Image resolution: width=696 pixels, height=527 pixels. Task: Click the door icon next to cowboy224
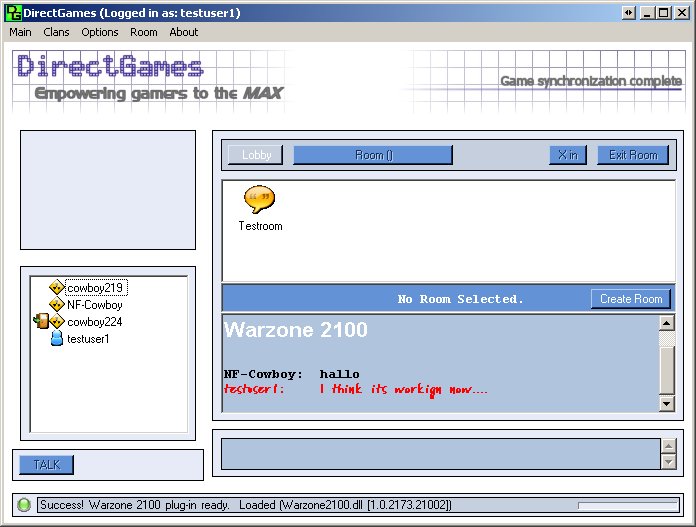click(x=41, y=321)
